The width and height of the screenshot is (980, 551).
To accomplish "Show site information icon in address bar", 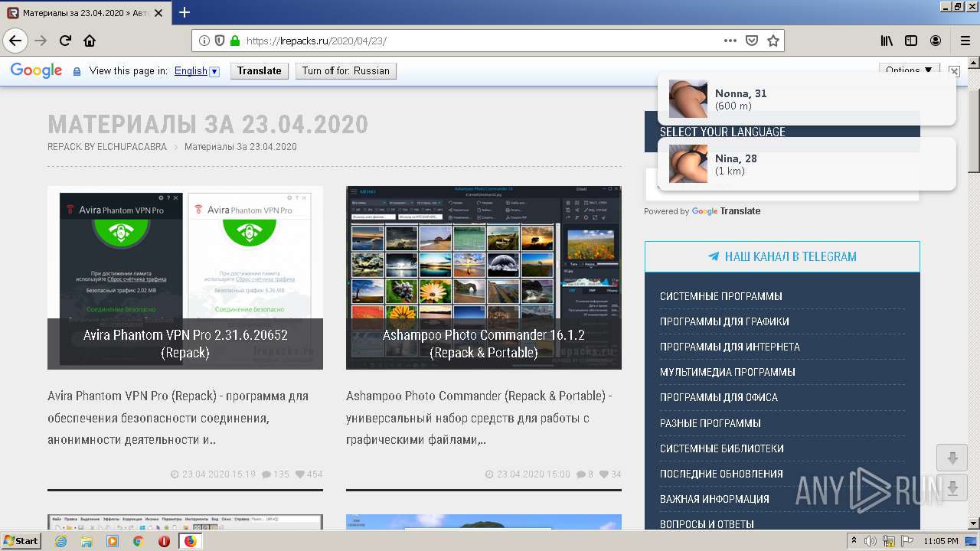I will pos(204,41).
